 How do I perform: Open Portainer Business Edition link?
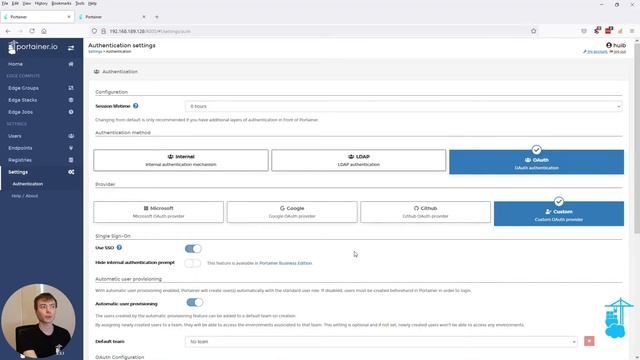285,263
